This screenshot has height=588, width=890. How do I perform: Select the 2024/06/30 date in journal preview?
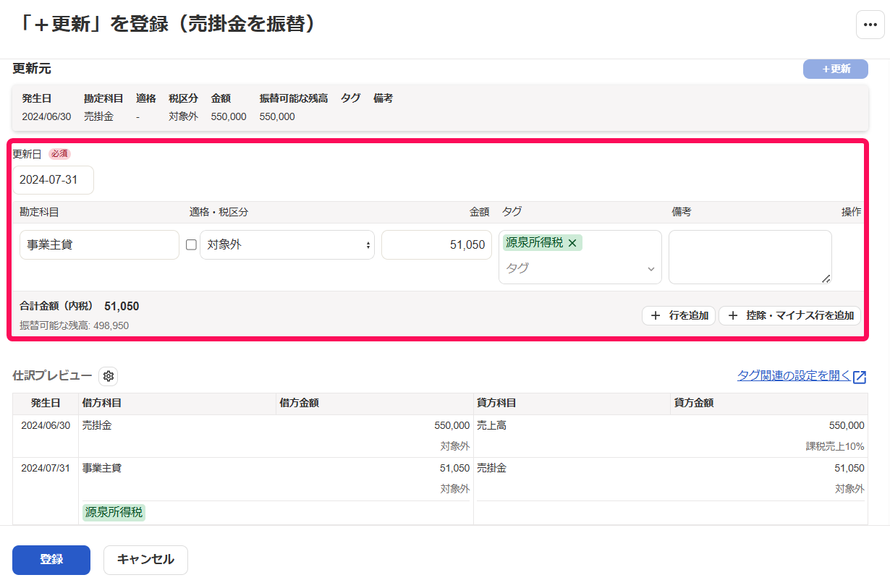point(46,425)
